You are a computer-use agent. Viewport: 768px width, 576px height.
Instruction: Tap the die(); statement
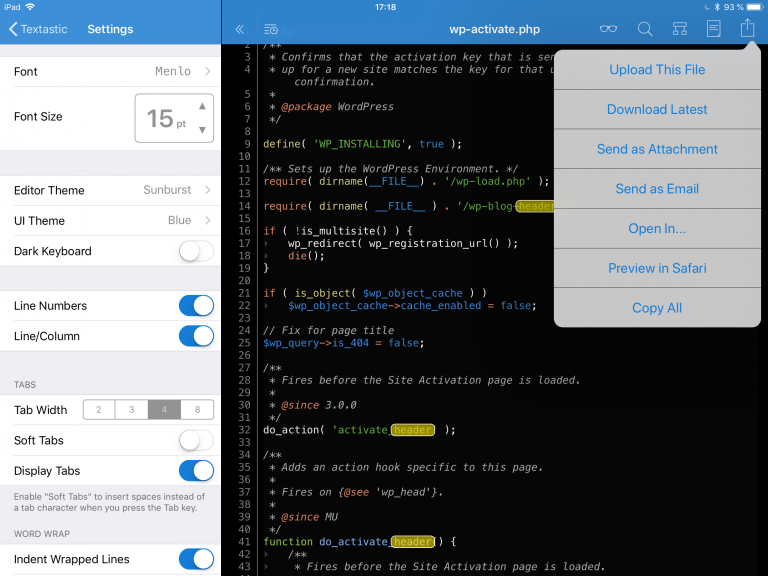pyautogui.click(x=306, y=256)
